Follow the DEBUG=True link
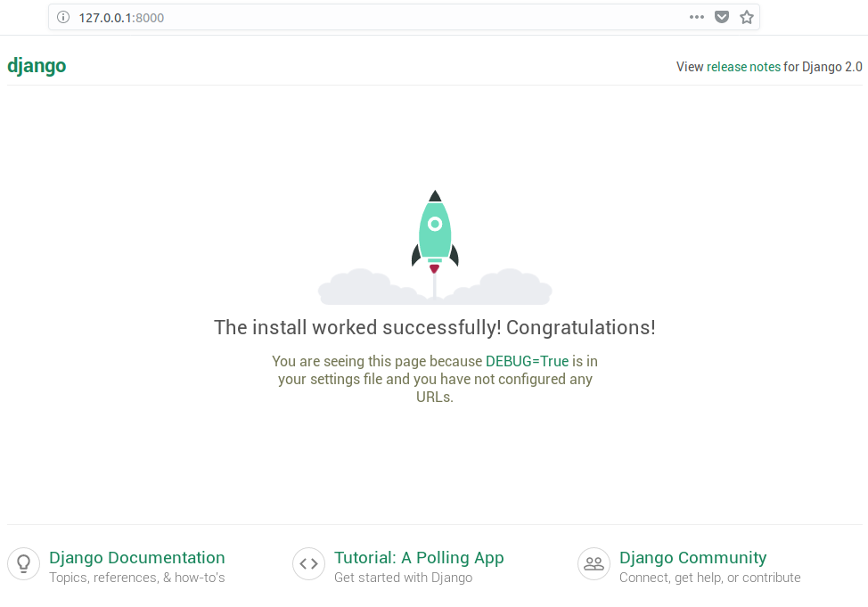 [527, 361]
